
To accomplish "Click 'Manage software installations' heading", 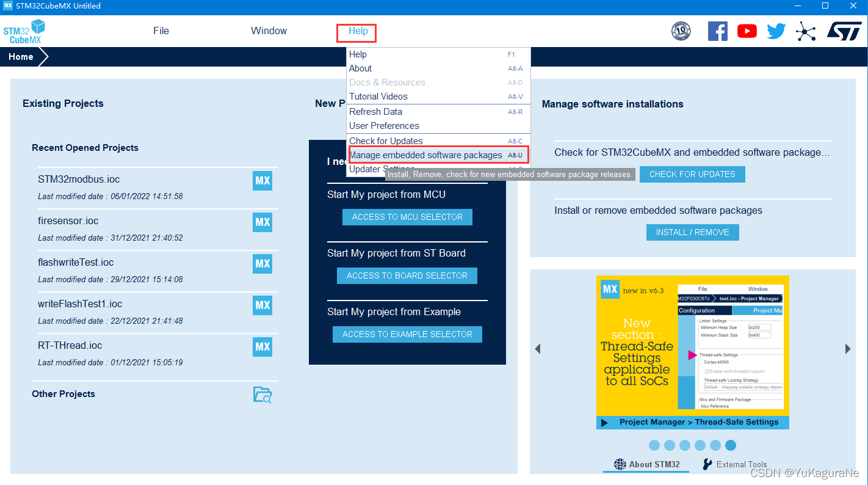I will 612,104.
